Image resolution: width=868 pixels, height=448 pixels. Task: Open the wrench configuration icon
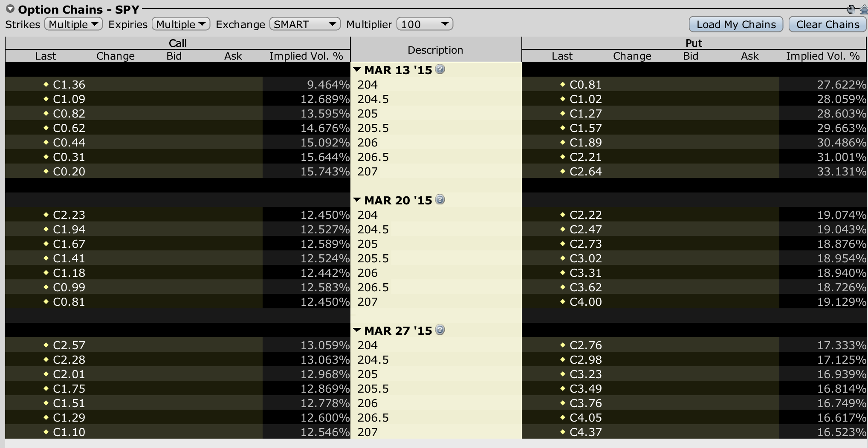851,9
